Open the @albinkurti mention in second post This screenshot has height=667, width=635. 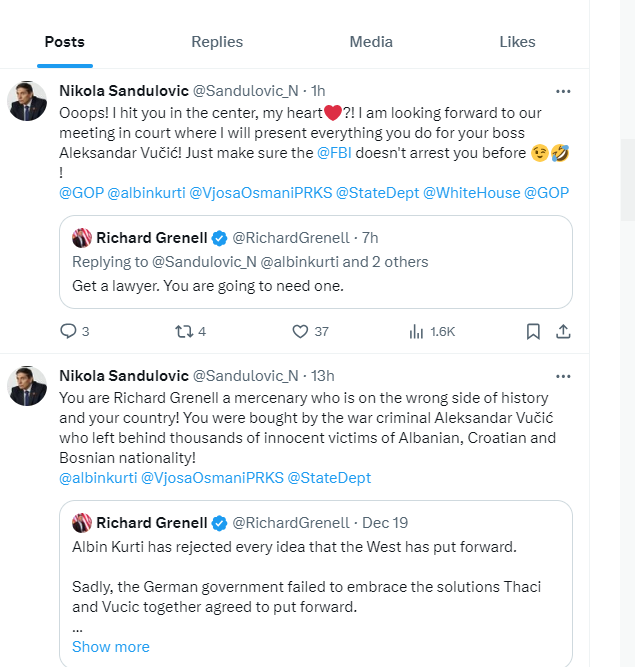click(97, 478)
